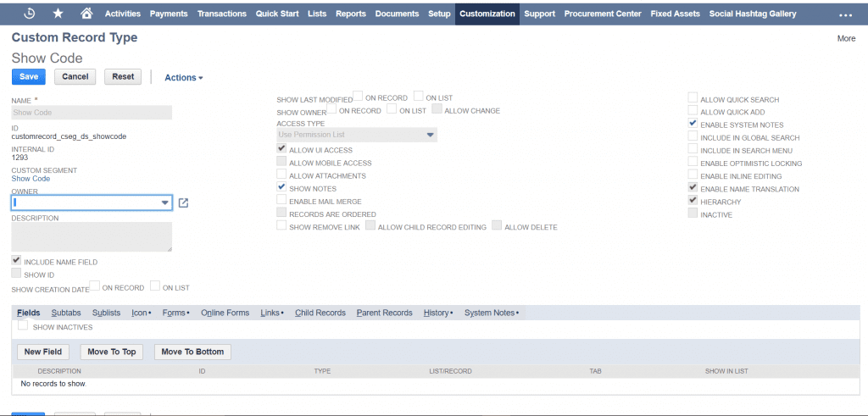Screen dimensions: 868x416
Task: Go to the Home icon
Action: point(86,14)
